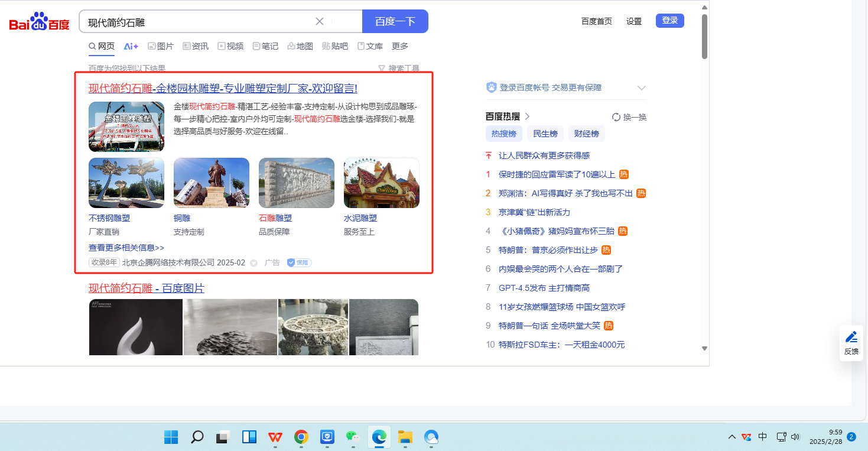Select the 热搜榜 category chip
This screenshot has width=868, height=451.
pyautogui.click(x=503, y=134)
